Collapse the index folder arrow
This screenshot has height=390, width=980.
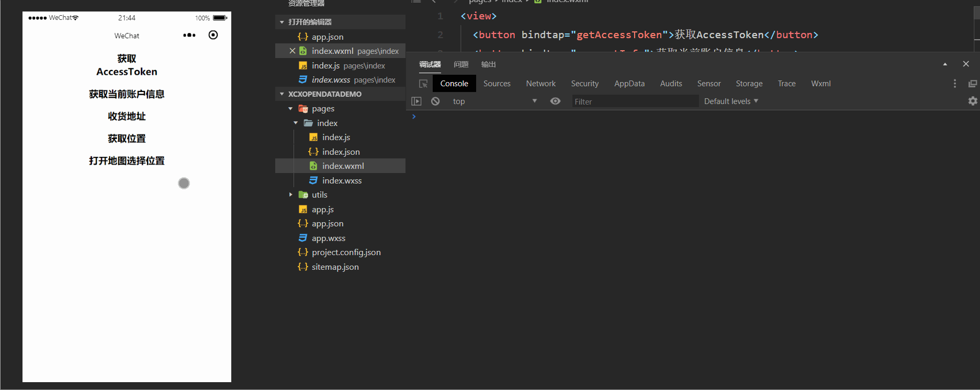(296, 123)
